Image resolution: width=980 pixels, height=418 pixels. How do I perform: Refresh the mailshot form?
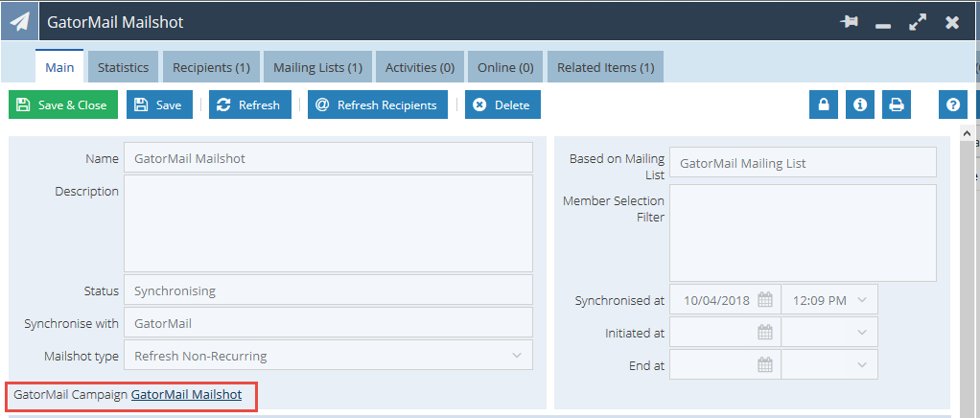(250, 104)
